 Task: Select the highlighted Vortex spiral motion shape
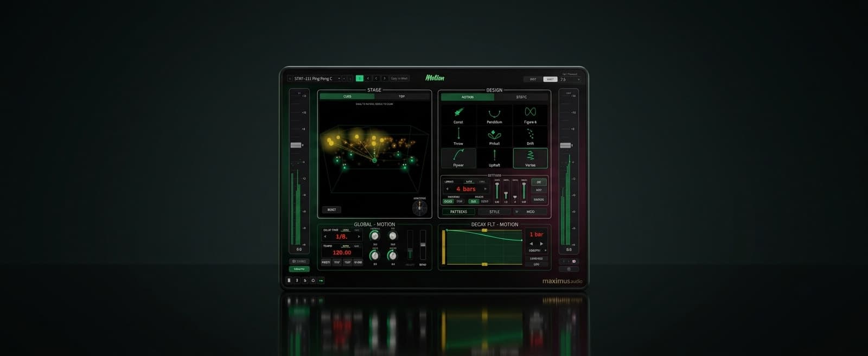530,158
